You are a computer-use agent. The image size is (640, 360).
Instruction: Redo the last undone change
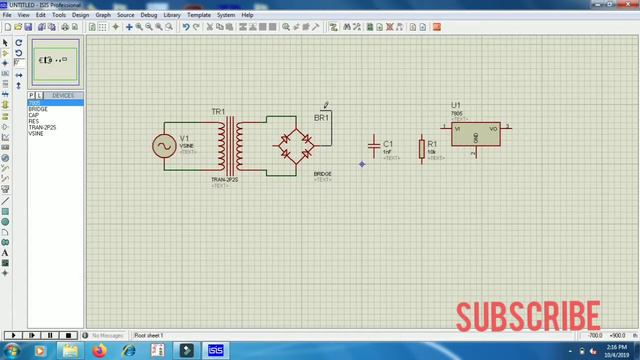pyautogui.click(x=196, y=27)
